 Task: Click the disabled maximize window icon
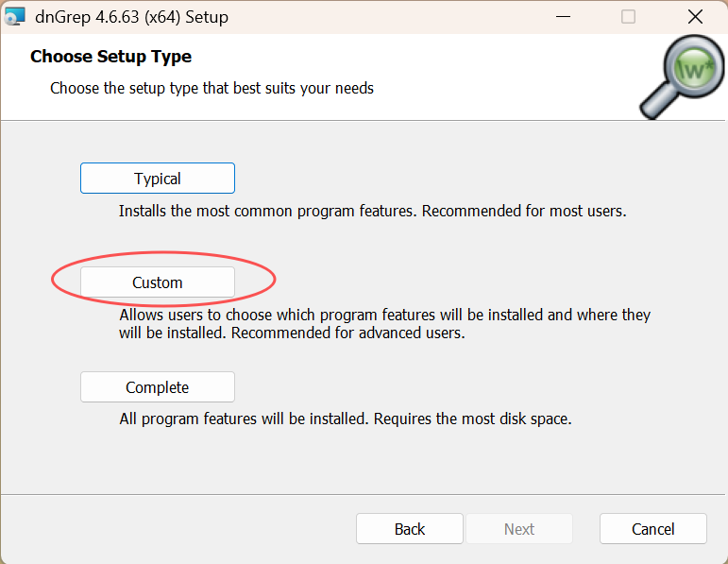(x=628, y=17)
